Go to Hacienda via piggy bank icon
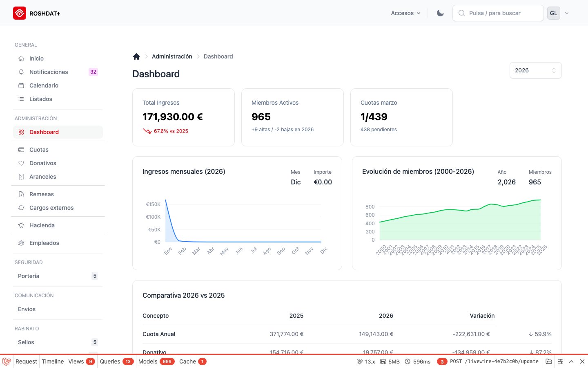 [21, 225]
